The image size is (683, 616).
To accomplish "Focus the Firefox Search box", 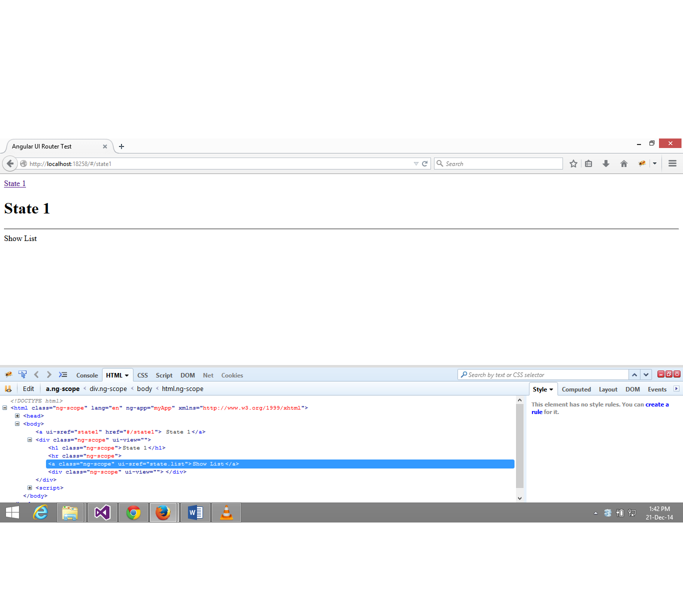I will tap(498, 163).
